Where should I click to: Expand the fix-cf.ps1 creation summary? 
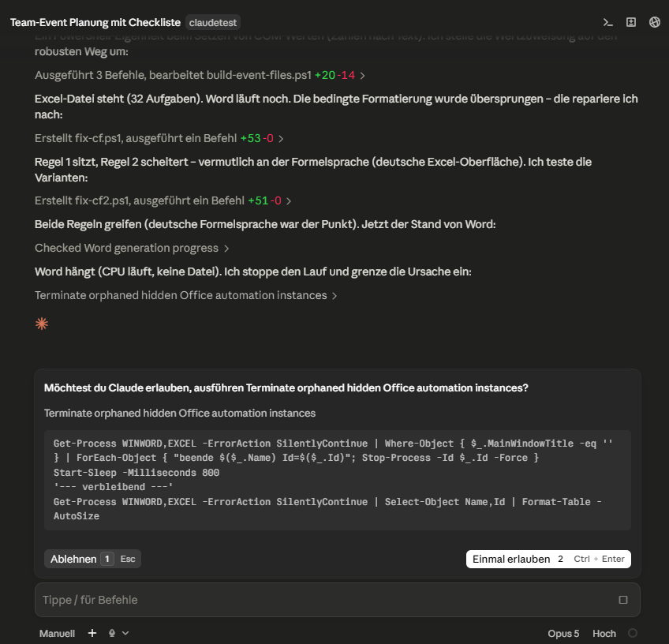pyautogui.click(x=159, y=138)
